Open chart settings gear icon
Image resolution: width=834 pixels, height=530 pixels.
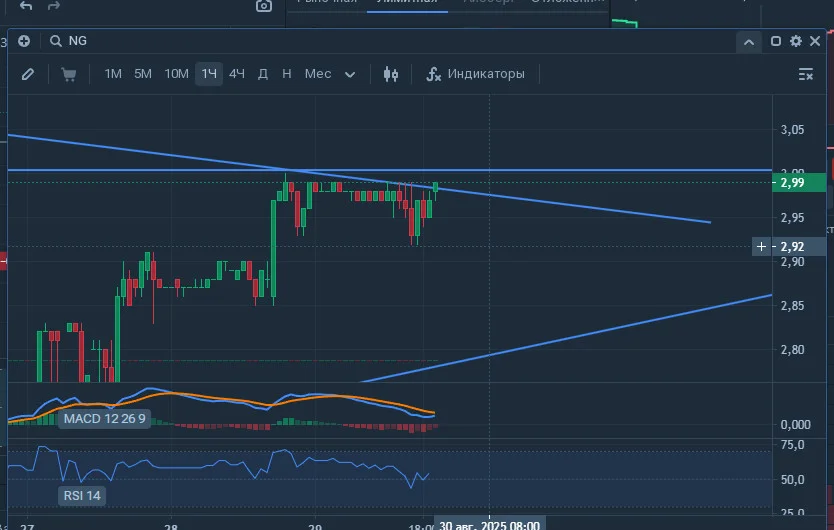[796, 41]
